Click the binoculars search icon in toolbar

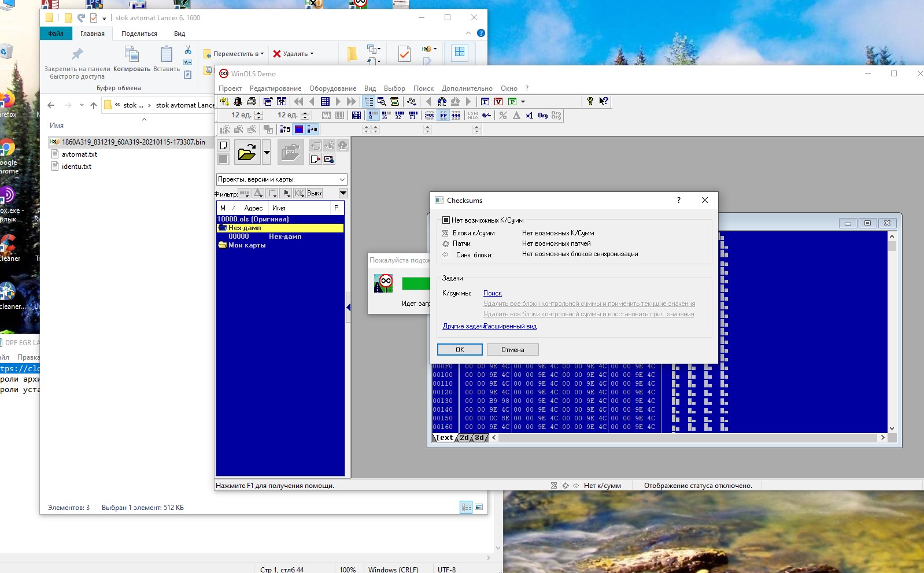[x=442, y=102]
